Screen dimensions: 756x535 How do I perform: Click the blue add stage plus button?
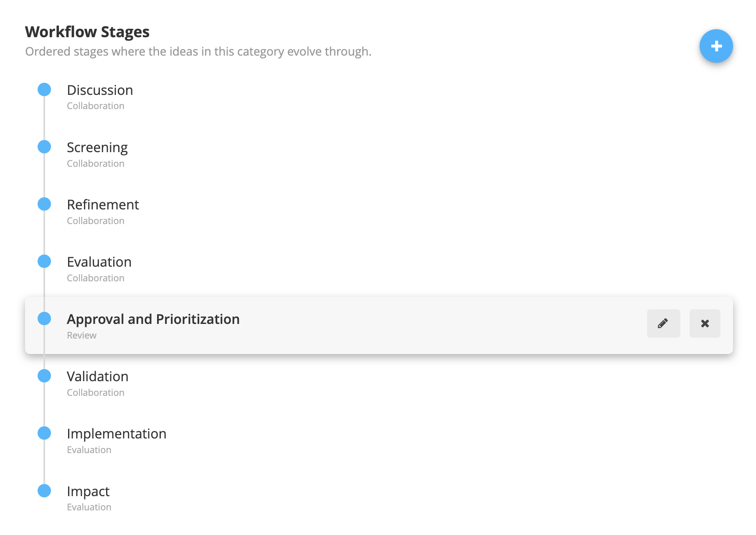(716, 46)
